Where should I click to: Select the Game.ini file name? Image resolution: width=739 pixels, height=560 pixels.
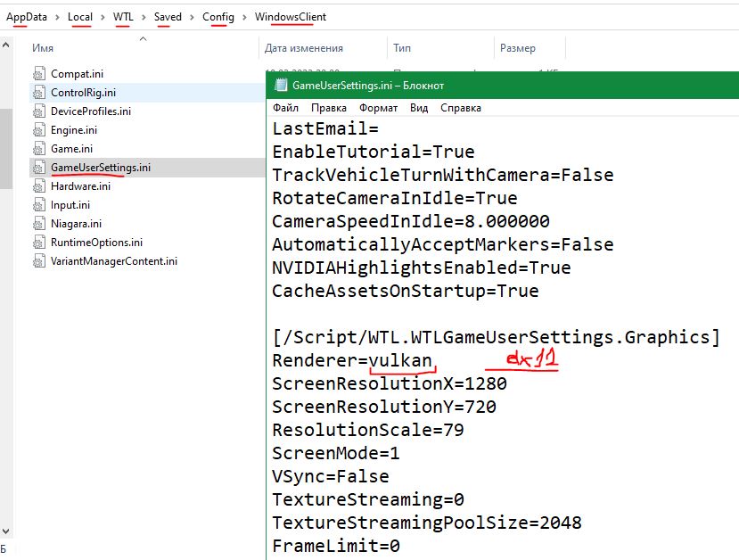(71, 149)
